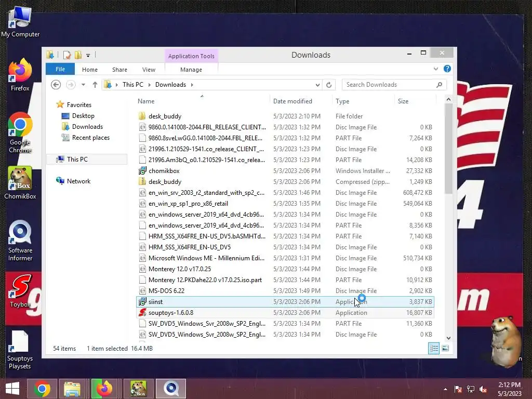Screen dimensions: 532x399
Task: Go back with the Back arrow
Action: [56, 85]
